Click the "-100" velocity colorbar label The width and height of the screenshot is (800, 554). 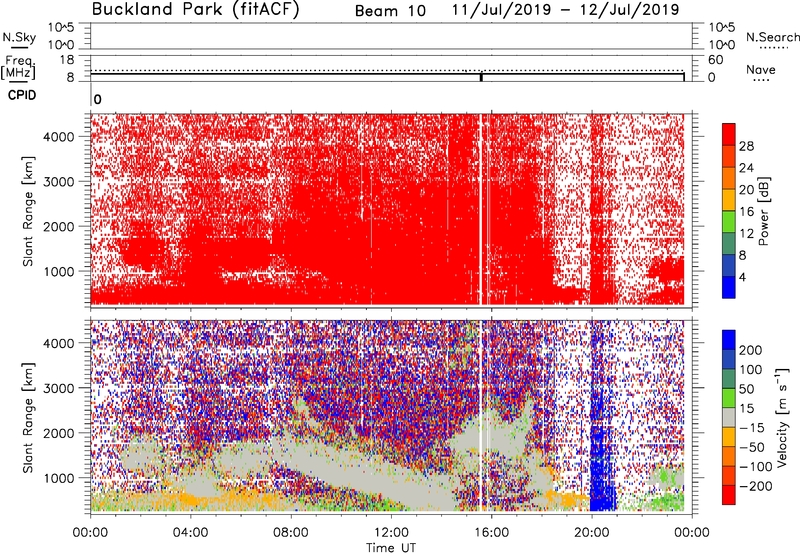coord(756,467)
